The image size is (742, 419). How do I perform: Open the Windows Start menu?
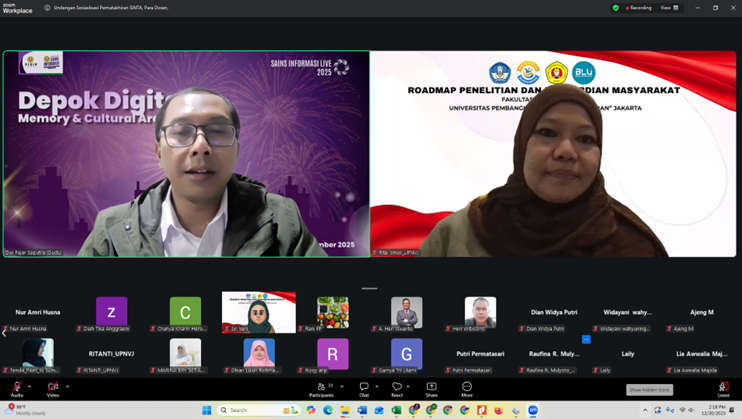click(x=207, y=410)
